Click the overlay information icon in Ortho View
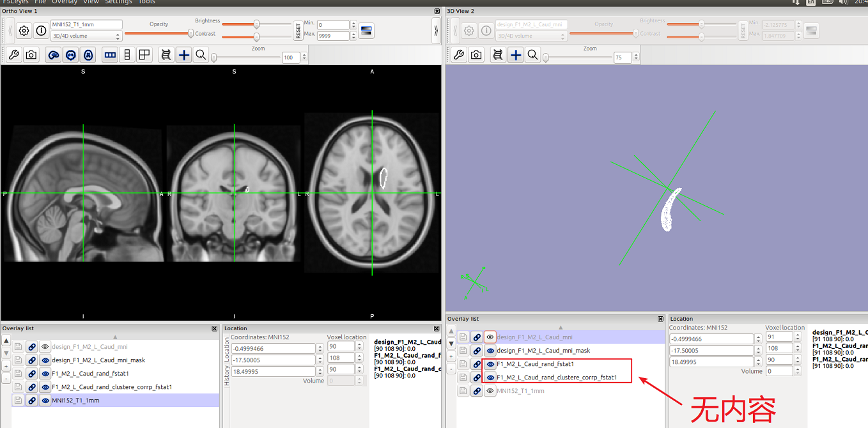868x428 pixels. pyautogui.click(x=42, y=31)
